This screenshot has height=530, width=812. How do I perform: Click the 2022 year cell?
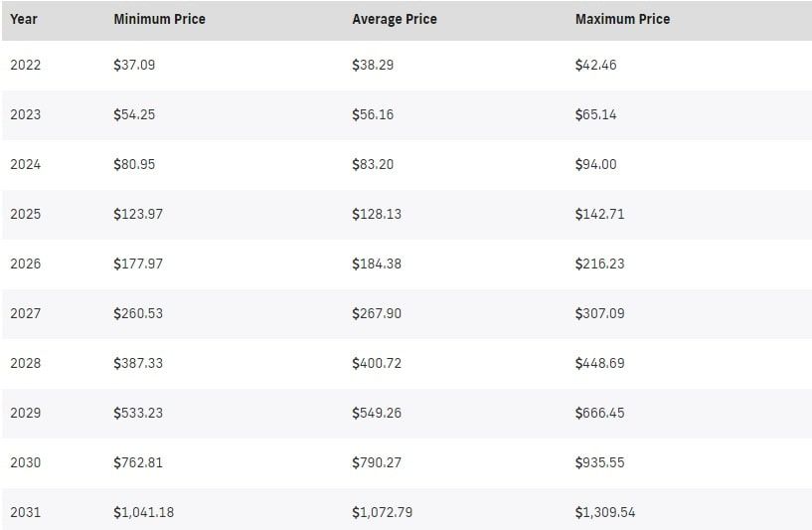point(26,65)
